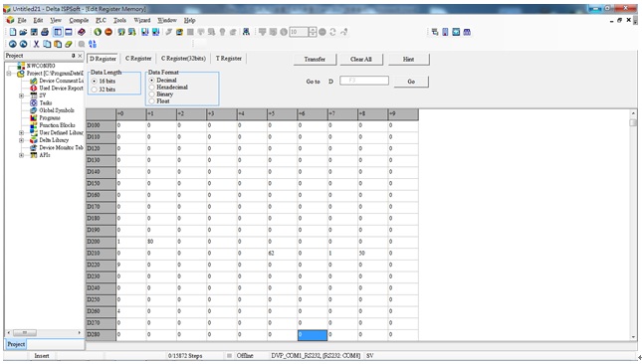Click the Save project icon

(x=34, y=32)
